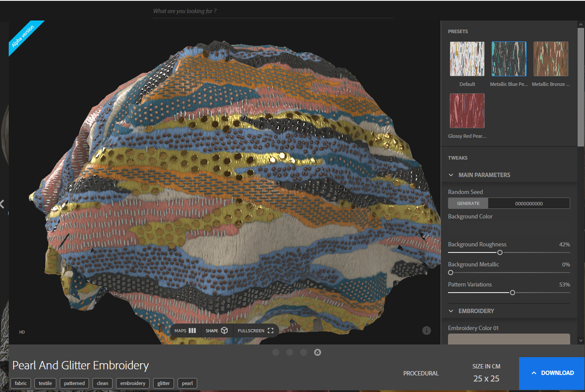This screenshot has width=585, height=392.
Task: Open the info icon on the preview
Action: (427, 331)
